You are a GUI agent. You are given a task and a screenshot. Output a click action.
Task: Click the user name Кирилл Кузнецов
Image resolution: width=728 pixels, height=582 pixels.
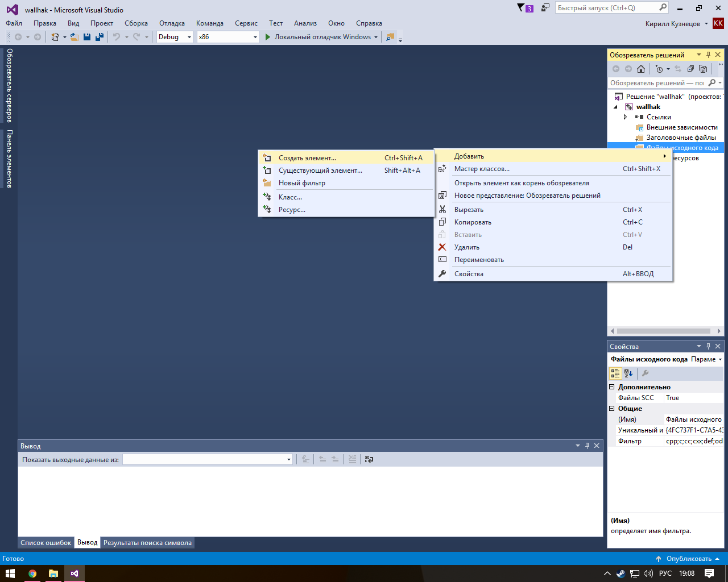(x=673, y=24)
